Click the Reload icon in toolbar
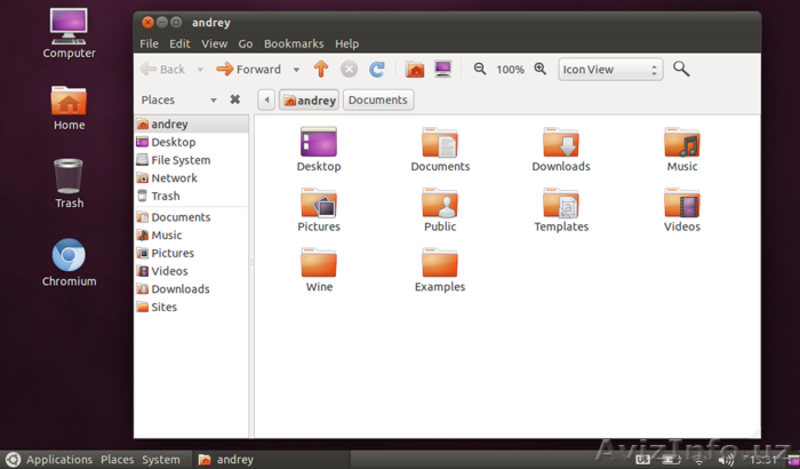800x469 pixels. (377, 69)
